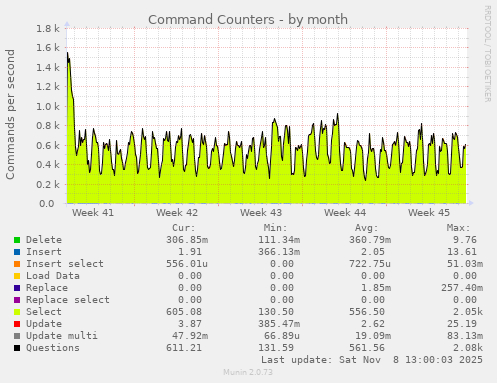
Task: Click the 0.0 y-axis label
Action: 47,204
